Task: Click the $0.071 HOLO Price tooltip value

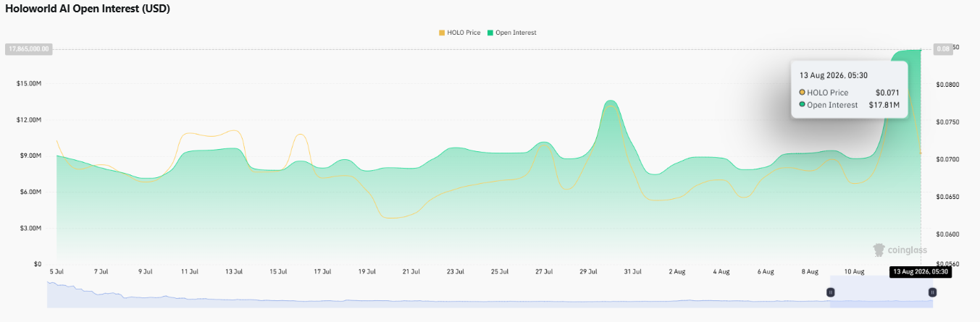Action: point(887,93)
